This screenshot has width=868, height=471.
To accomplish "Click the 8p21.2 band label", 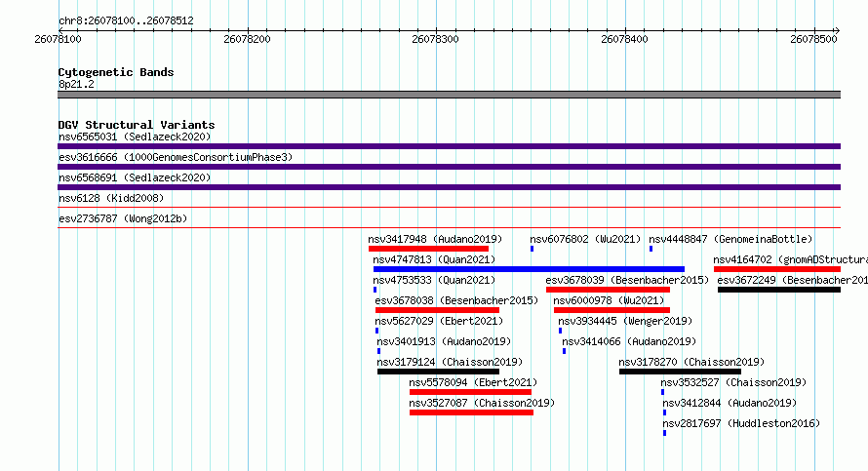I will 76,84.
